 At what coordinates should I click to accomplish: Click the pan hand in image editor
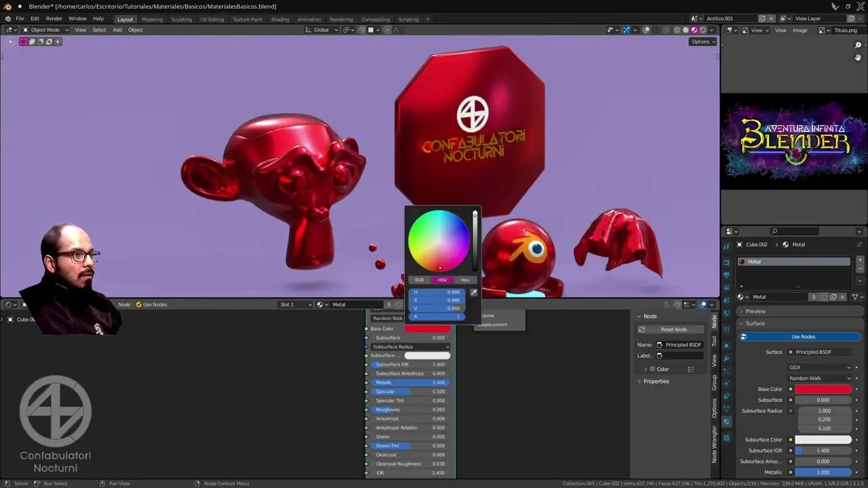coord(858,58)
